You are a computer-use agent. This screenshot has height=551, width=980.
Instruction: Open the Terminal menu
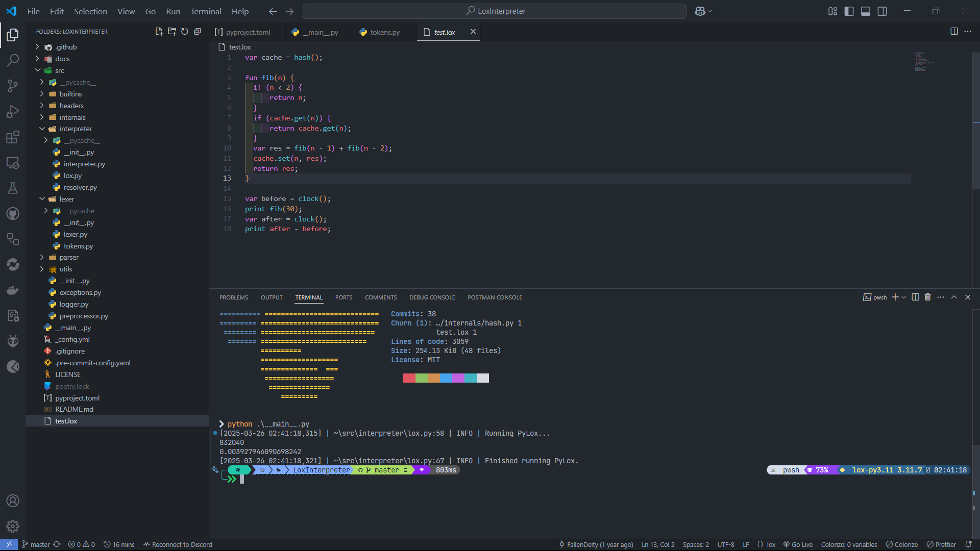(x=206, y=11)
